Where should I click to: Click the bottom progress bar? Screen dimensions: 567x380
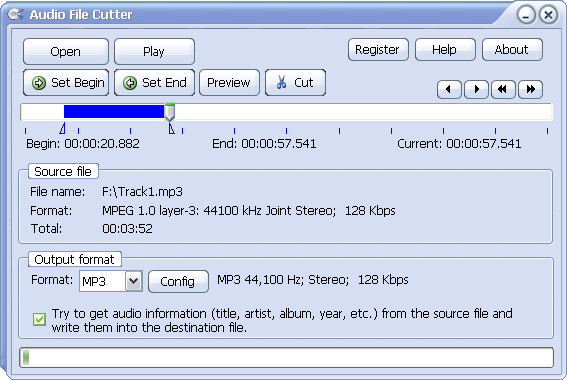286,358
